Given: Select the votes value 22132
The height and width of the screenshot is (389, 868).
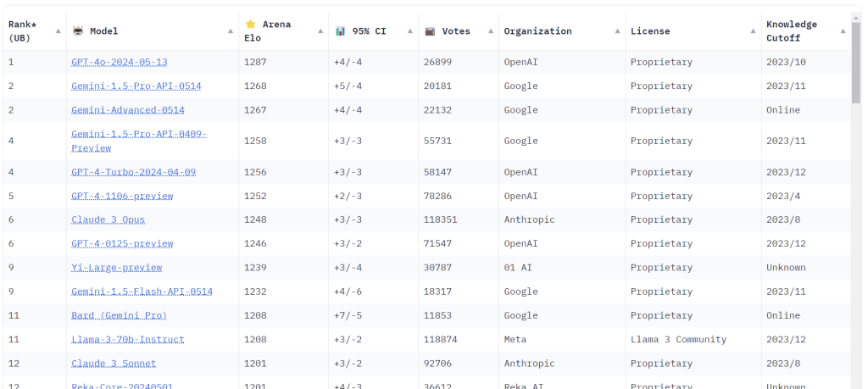Looking at the screenshot, I should [437, 110].
